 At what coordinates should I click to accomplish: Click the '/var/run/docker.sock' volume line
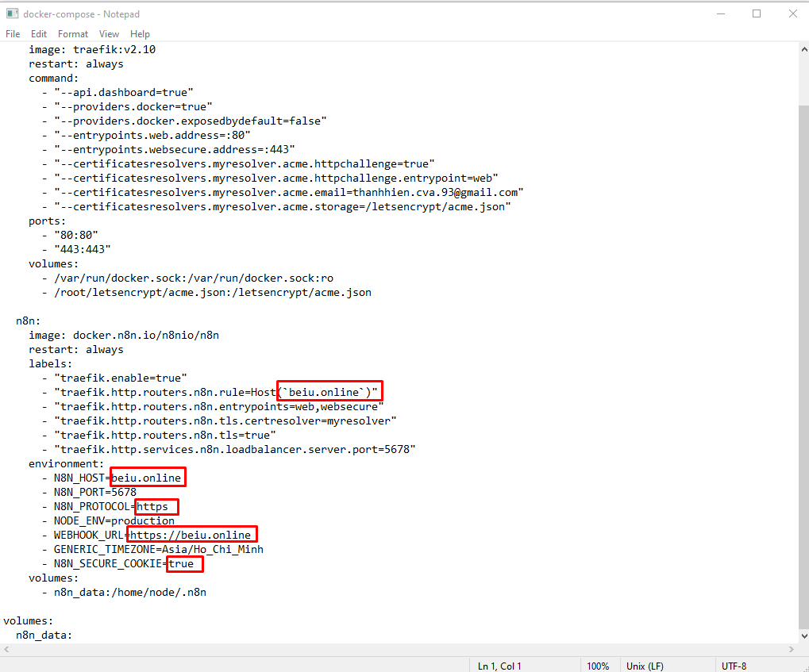pyautogui.click(x=187, y=278)
